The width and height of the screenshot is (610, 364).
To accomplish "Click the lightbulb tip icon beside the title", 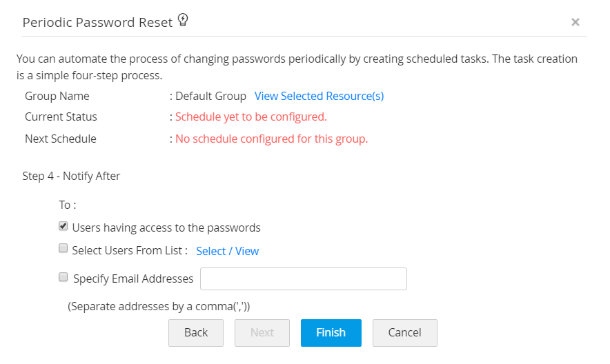I will pos(183,21).
